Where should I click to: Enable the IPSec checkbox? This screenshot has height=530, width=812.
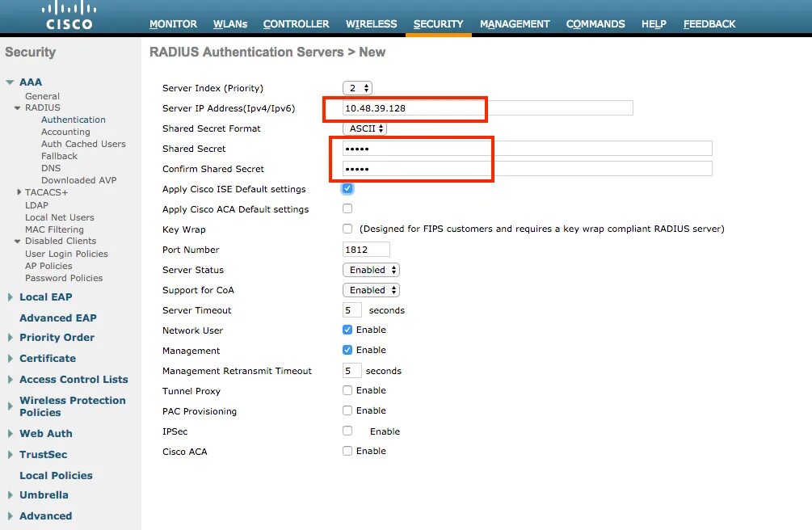347,431
